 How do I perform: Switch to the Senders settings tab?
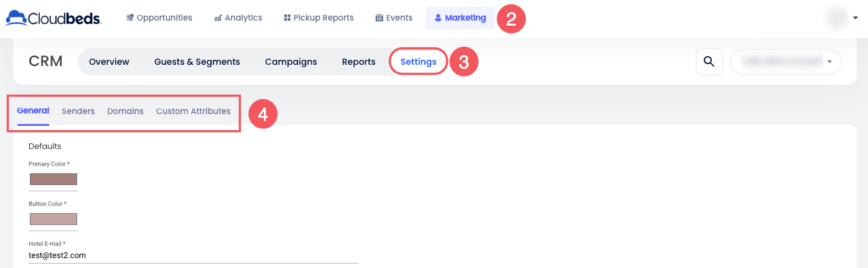(78, 111)
